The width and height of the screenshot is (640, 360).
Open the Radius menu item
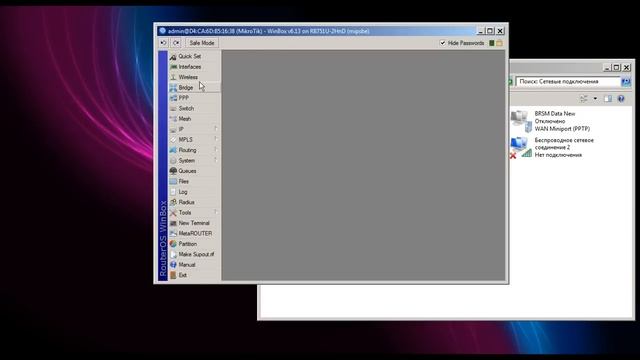click(x=194, y=202)
